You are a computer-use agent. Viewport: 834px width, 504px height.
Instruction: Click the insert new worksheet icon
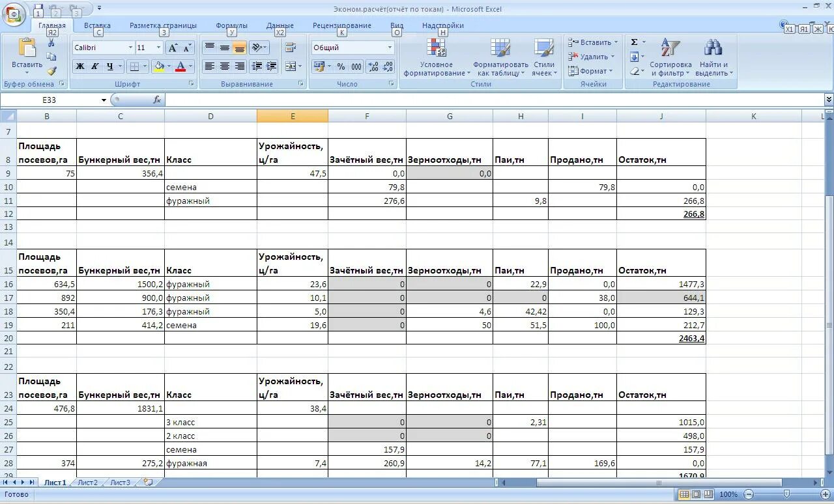(x=149, y=483)
